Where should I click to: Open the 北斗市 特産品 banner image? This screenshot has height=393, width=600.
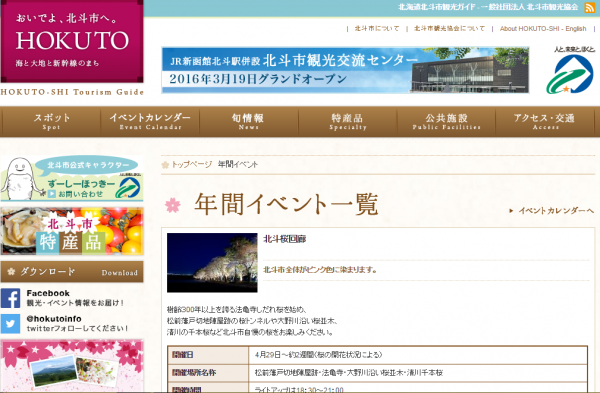tap(72, 232)
